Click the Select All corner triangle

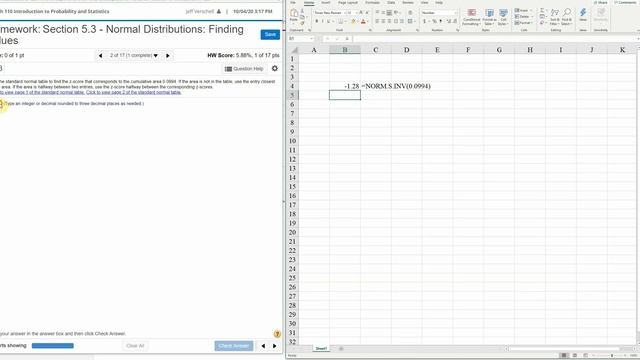293,50
